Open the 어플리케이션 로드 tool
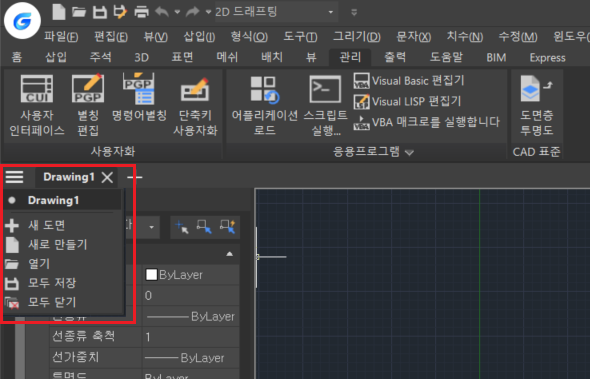 coord(265,105)
